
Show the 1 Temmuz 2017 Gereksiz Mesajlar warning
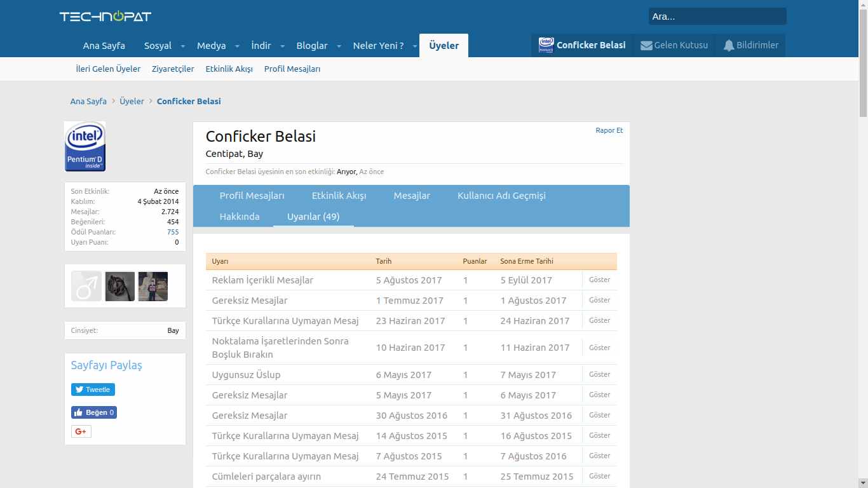(599, 300)
